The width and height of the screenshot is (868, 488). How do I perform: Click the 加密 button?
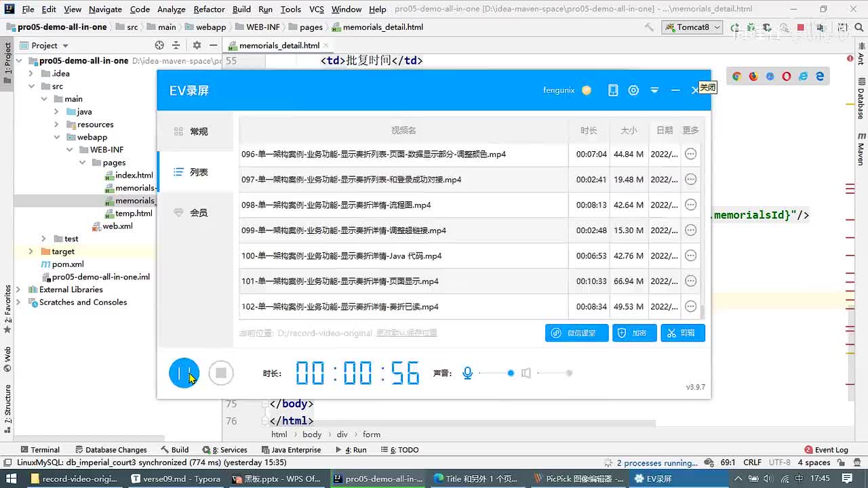(635, 333)
